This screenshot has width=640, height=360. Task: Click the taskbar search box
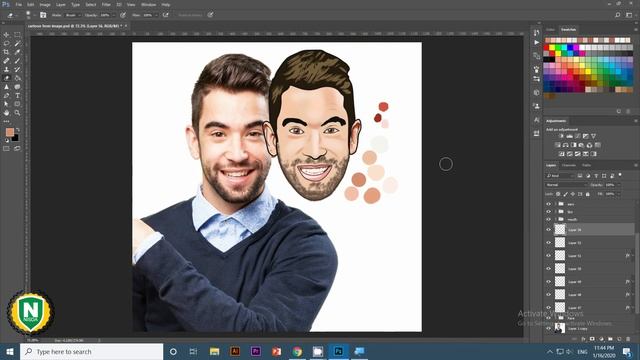coord(91,351)
